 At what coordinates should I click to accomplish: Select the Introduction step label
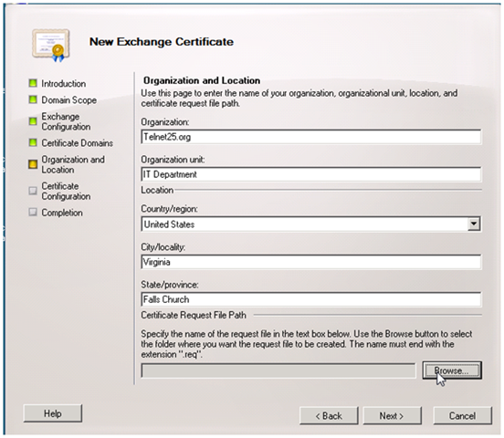click(x=63, y=84)
